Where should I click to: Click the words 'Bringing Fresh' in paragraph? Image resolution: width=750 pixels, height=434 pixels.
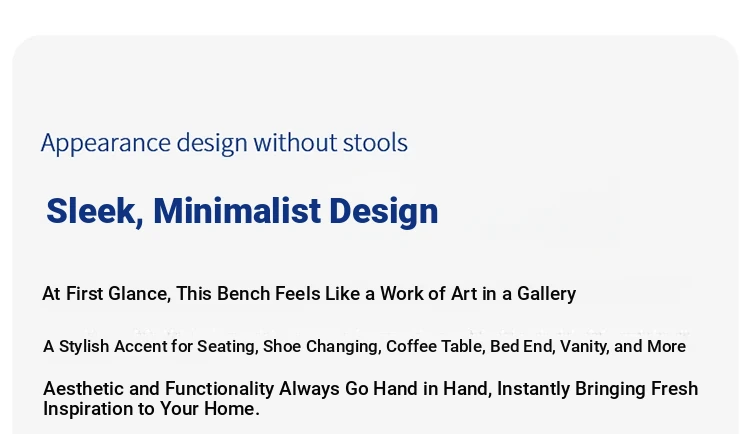[x=637, y=389]
